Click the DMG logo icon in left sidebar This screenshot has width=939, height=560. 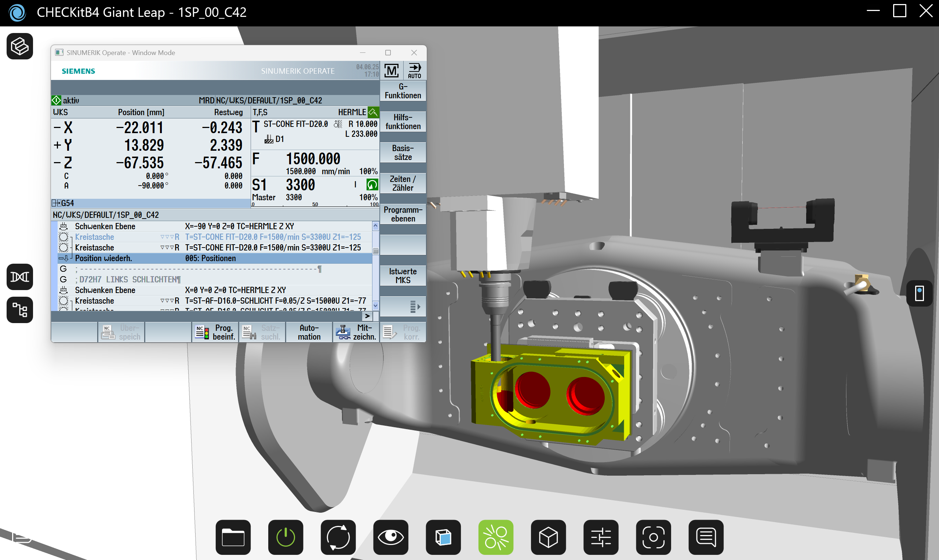20,277
